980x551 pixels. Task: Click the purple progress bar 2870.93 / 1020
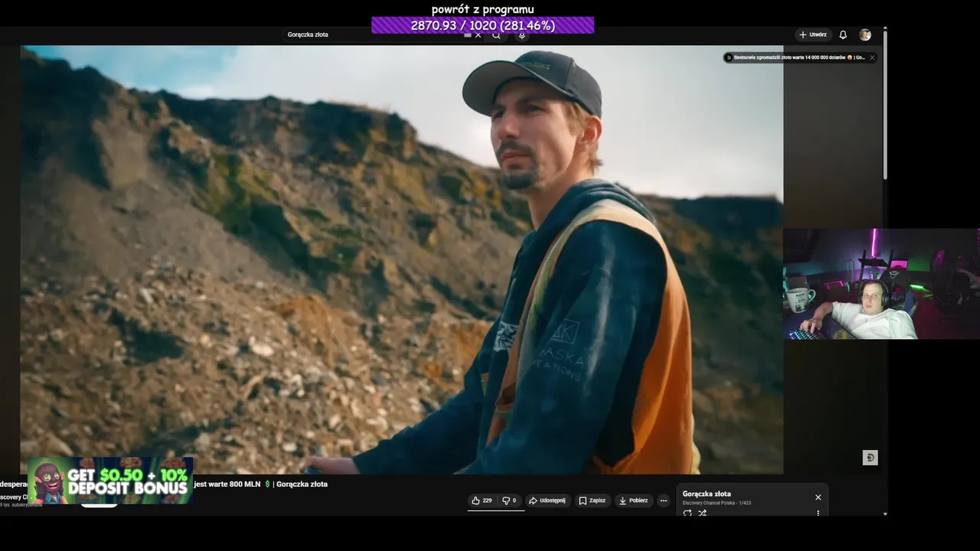click(482, 25)
